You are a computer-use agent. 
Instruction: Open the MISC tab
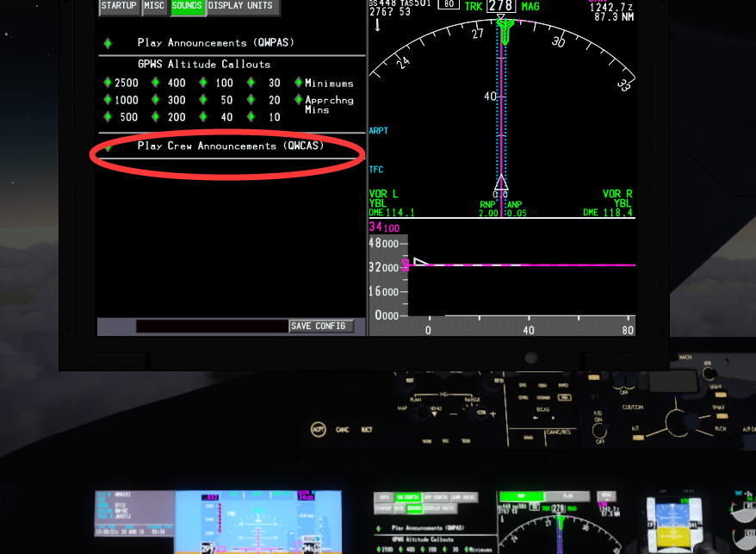[x=154, y=6]
